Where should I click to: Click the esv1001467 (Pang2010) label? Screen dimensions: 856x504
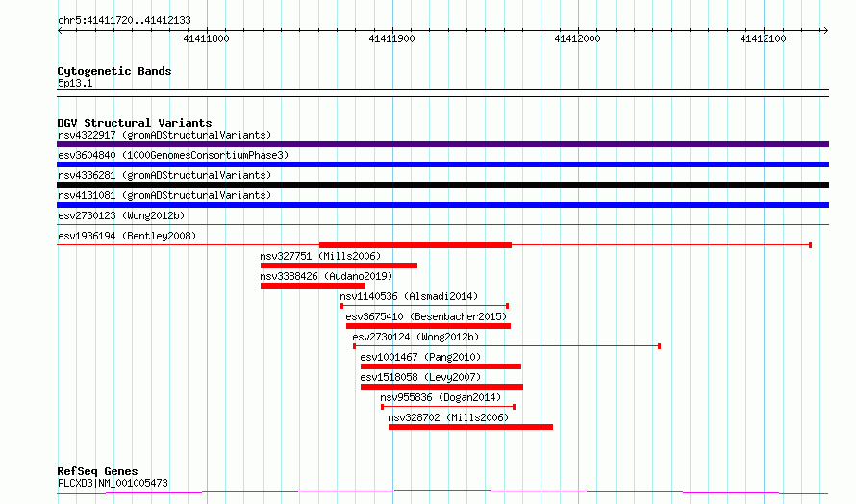pyautogui.click(x=420, y=357)
